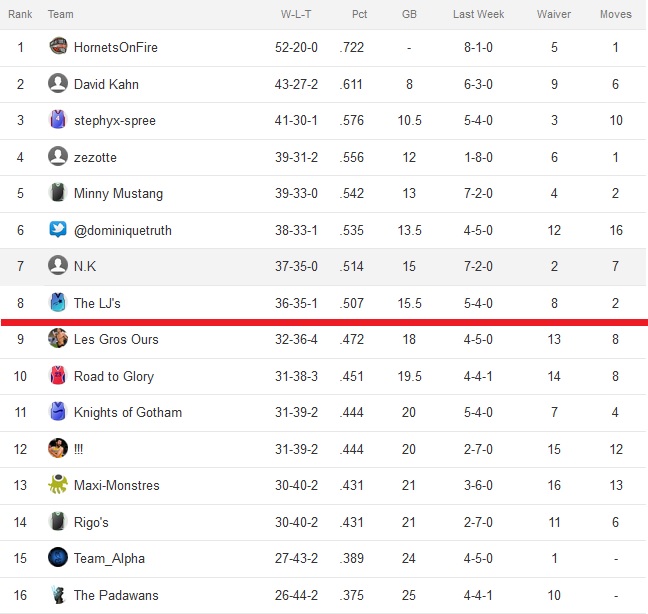Click the zezotte team name

(x=95, y=157)
